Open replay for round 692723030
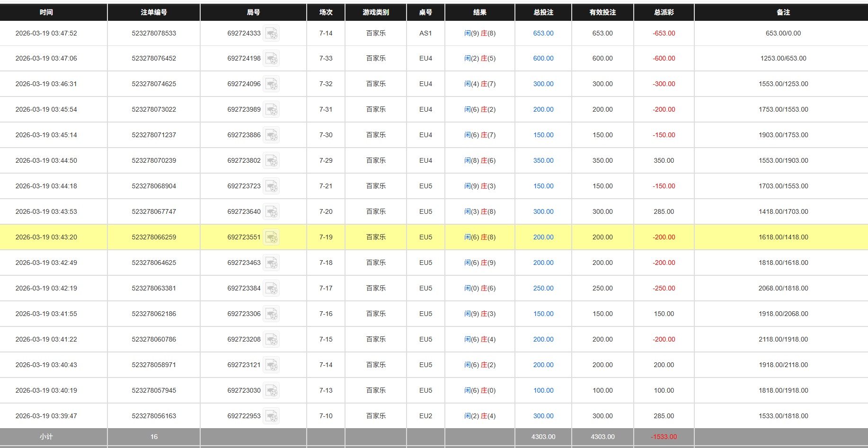 tap(271, 390)
